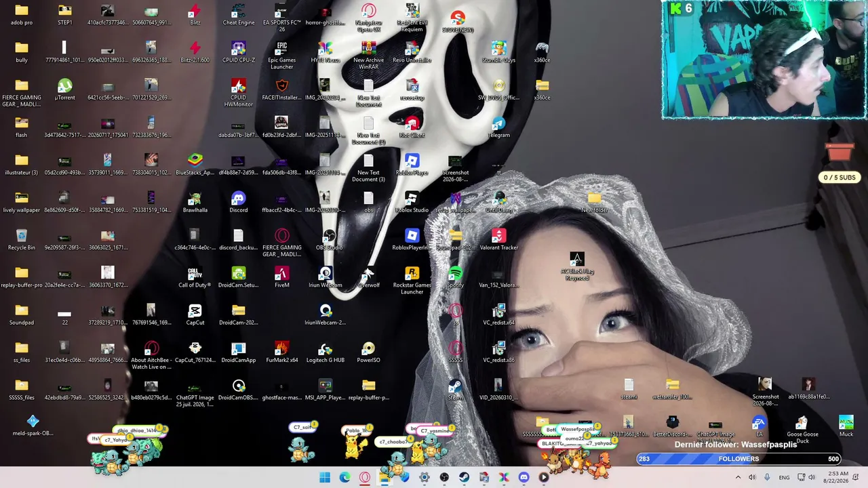This screenshot has height=488, width=868.
Task: Open the Iriun Webcam shortcut
Action: click(325, 277)
